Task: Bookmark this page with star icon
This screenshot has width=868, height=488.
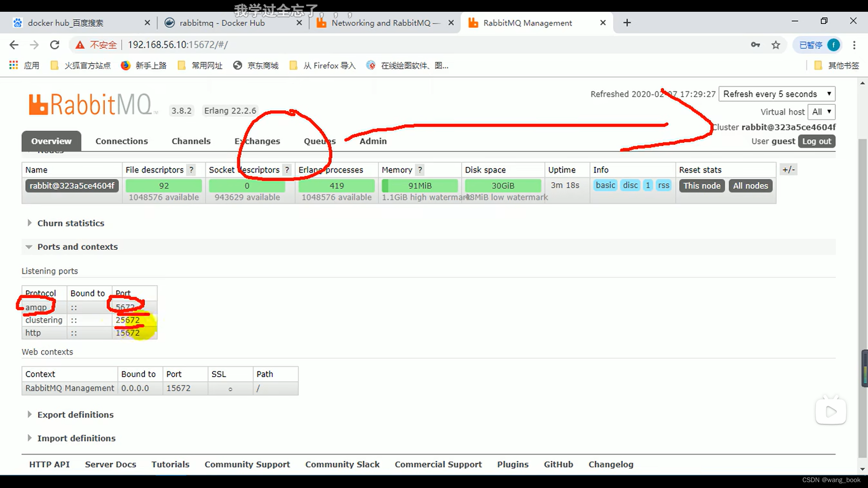Action: pos(776,45)
